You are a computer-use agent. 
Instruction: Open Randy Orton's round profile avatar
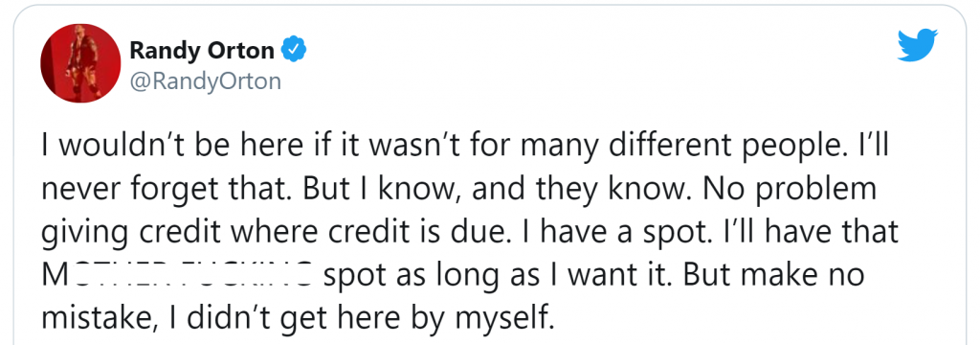[x=80, y=63]
